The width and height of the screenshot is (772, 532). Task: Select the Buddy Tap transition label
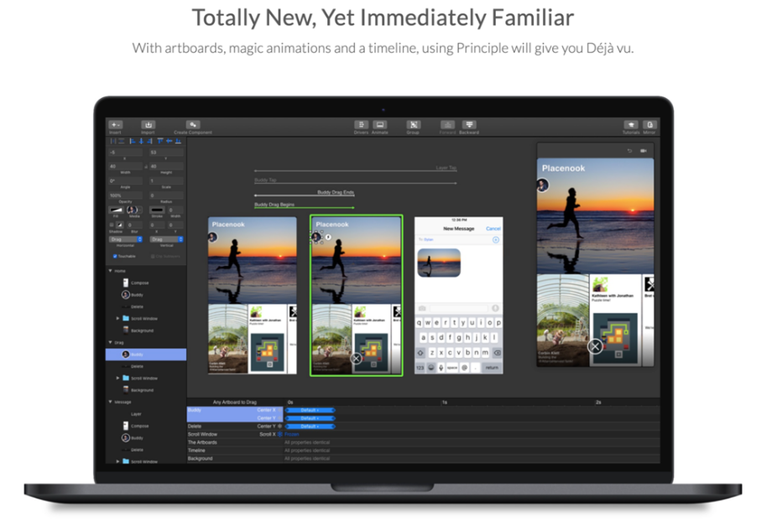[x=265, y=180]
